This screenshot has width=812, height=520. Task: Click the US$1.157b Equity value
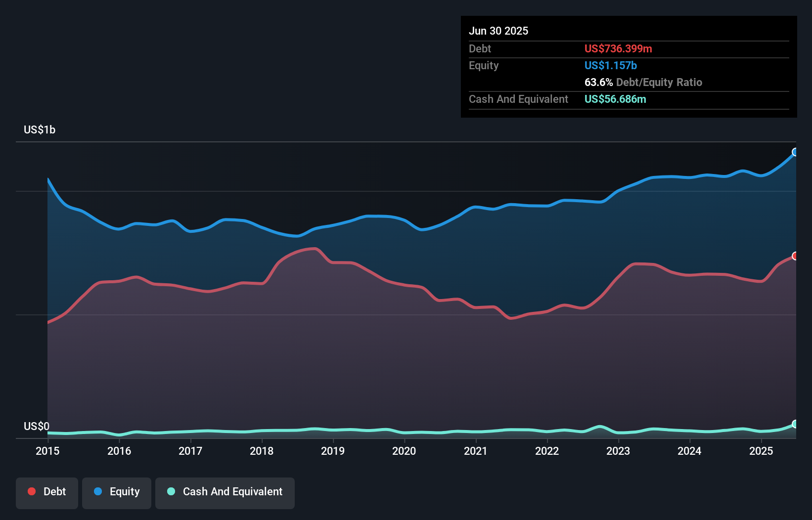coord(610,65)
